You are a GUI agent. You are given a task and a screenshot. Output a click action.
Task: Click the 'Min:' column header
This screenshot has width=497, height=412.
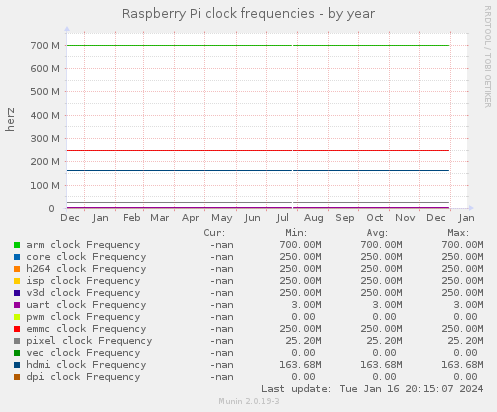tap(296, 233)
